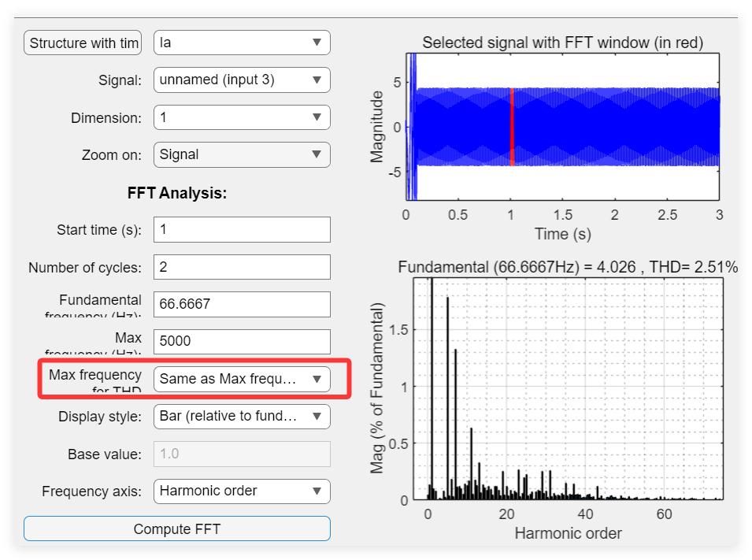Viewport: 752px width, 560px height.
Task: Click the Magnitude y-axis label of signal plot
Action: point(377,127)
